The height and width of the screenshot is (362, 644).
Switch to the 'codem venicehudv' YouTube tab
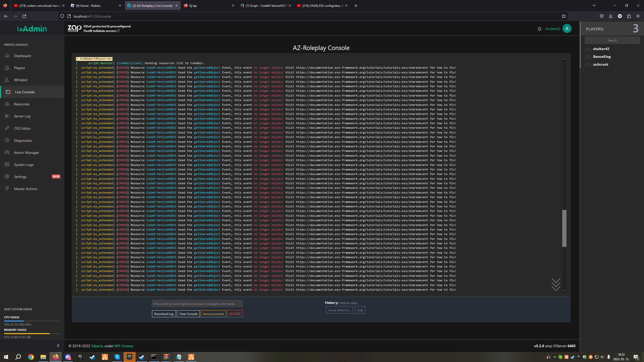click(x=39, y=6)
